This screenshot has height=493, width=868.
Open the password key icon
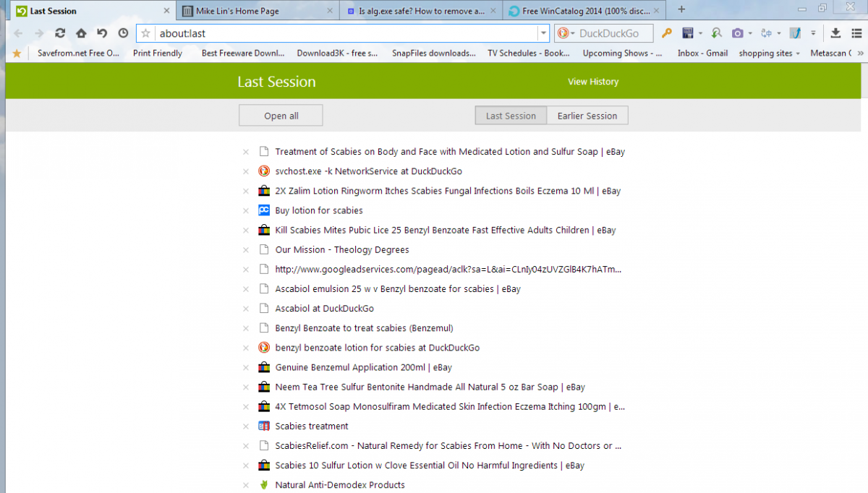(667, 33)
